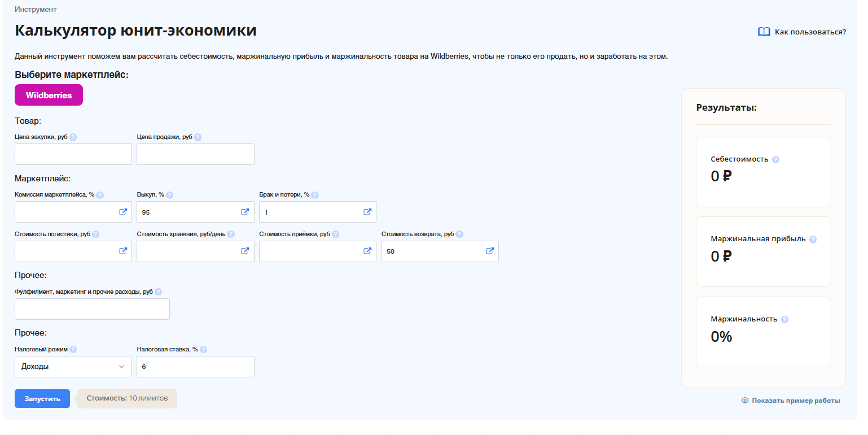This screenshot has width=868, height=435.
Task: Show help tooltip for Цена продажи
Action: [198, 137]
